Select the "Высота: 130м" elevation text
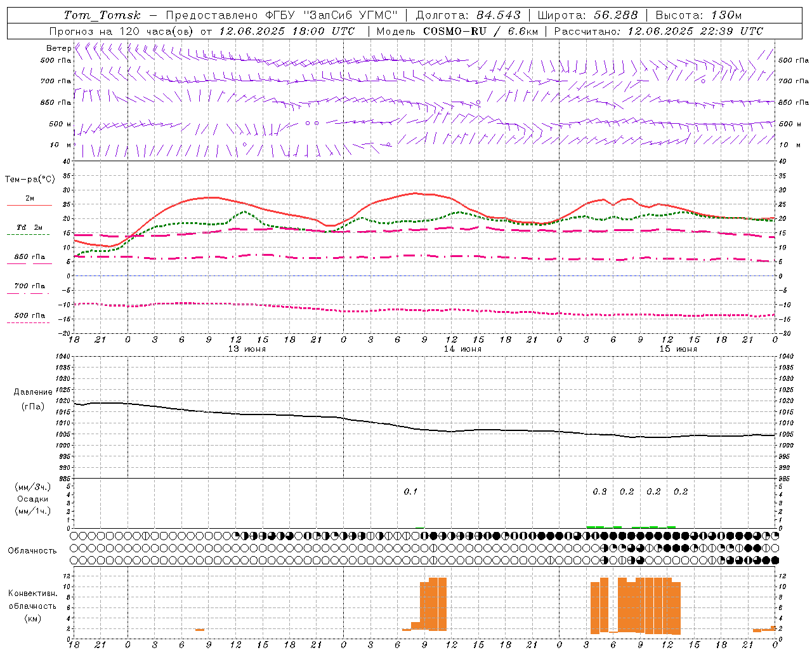 click(x=698, y=15)
